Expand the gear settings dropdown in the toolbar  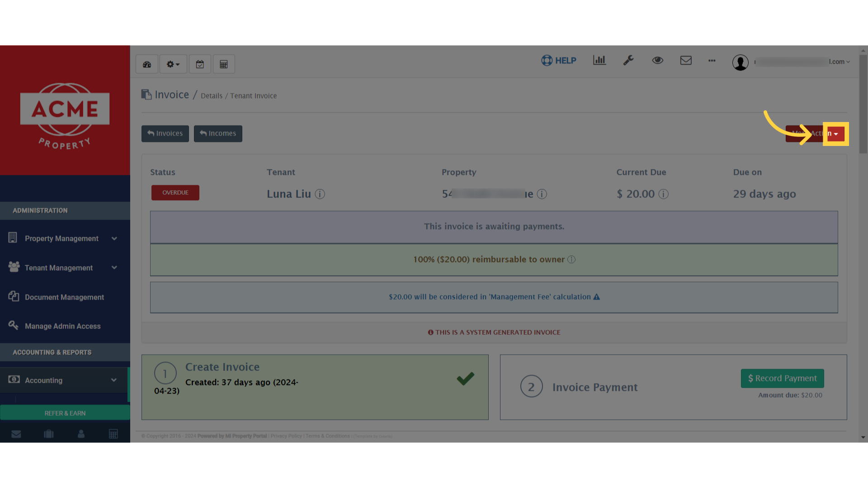[x=173, y=64]
